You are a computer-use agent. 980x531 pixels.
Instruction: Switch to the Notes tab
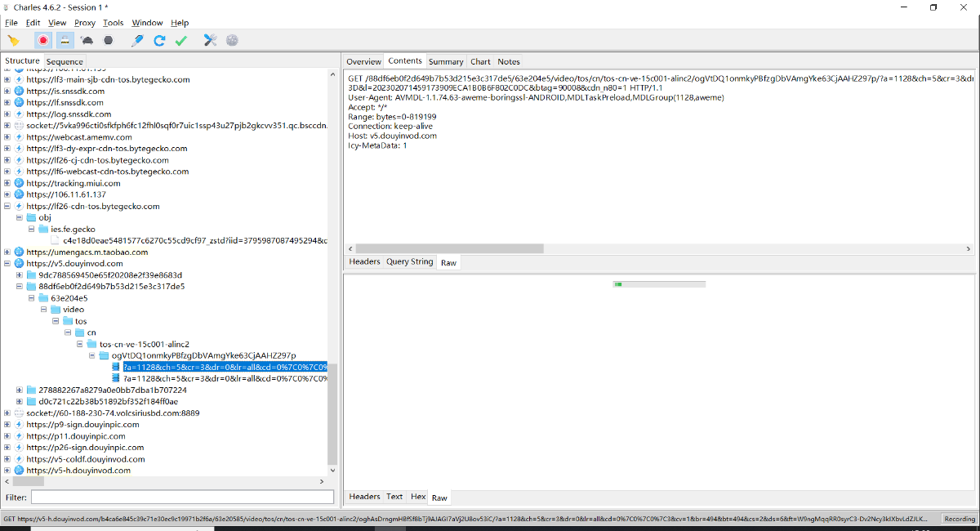509,61
